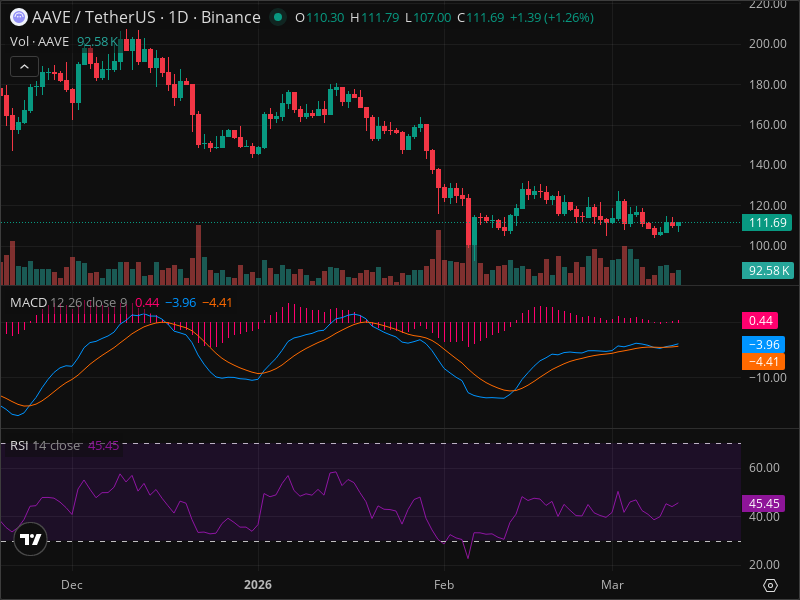Click the 180.00 price scale label
This screenshot has height=600, width=800.
(x=767, y=85)
